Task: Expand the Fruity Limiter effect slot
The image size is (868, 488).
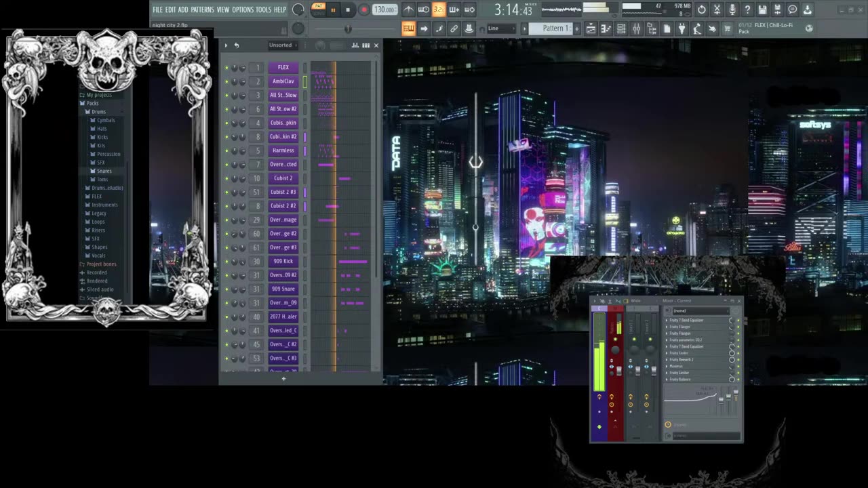Action: click(667, 373)
